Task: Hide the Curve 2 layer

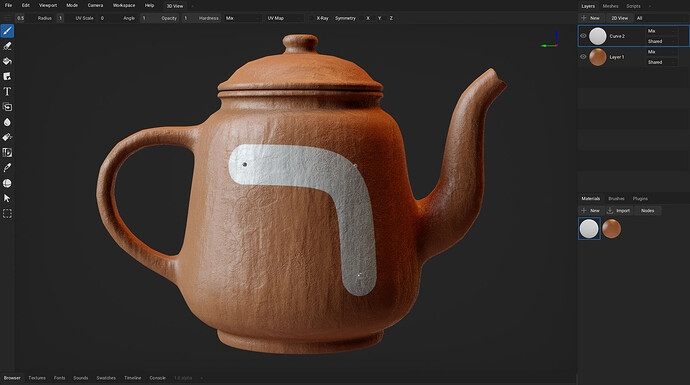Action: tap(583, 36)
